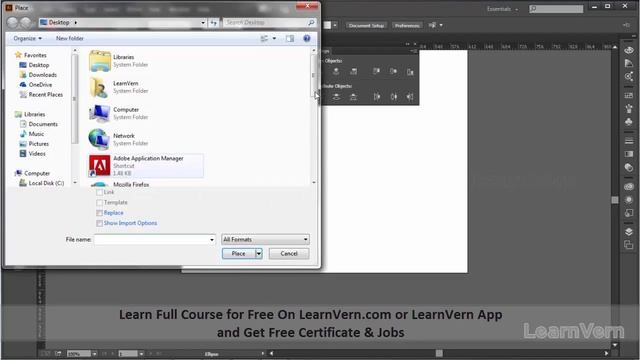This screenshot has height=360, width=640.
Task: Open the Graphic Styles panel icon
Action: coord(629,213)
